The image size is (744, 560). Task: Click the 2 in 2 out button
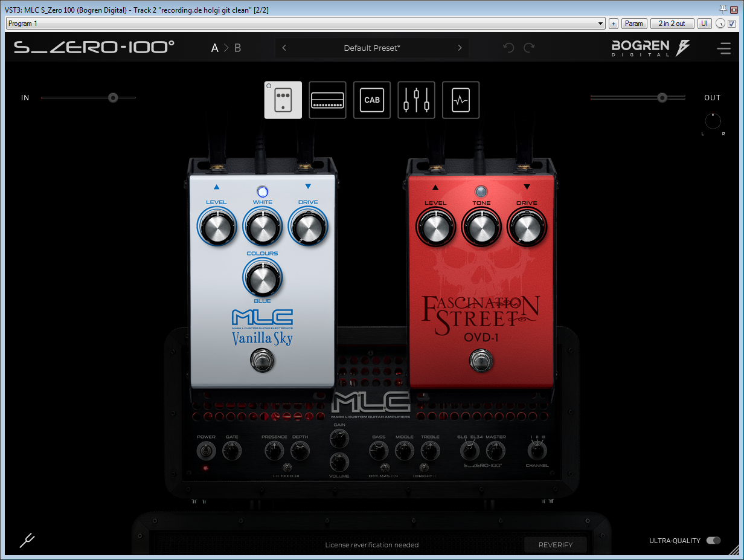[x=672, y=24]
